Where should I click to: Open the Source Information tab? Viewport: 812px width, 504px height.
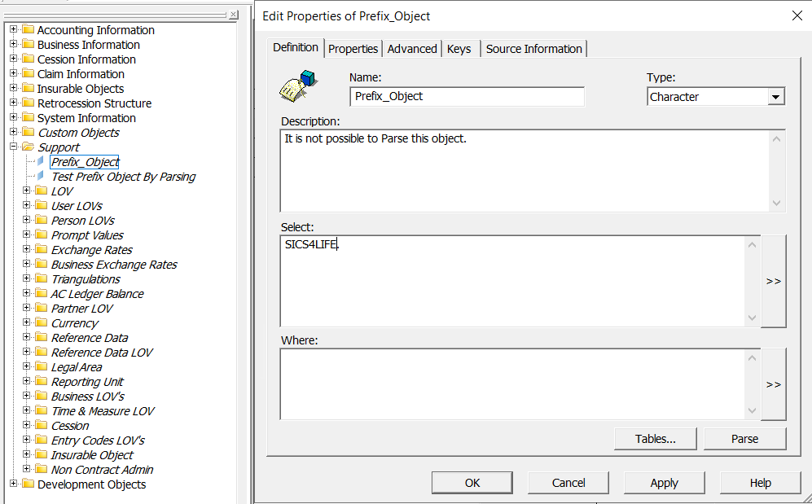click(533, 49)
